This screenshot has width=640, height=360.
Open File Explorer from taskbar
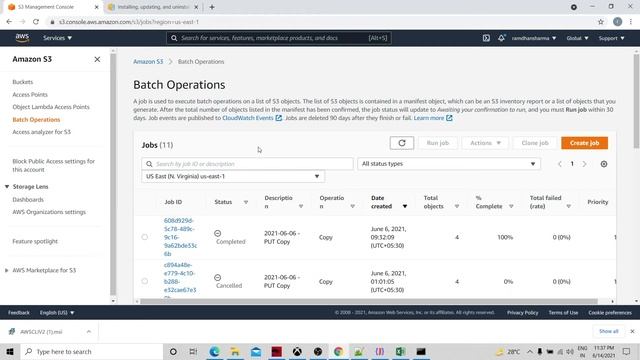click(x=235, y=351)
